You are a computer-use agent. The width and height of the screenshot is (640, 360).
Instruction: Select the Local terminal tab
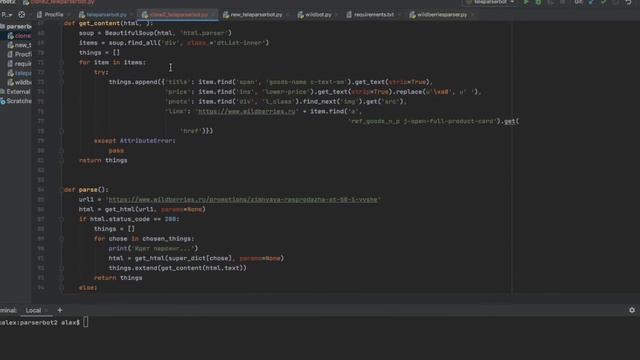tap(33, 311)
